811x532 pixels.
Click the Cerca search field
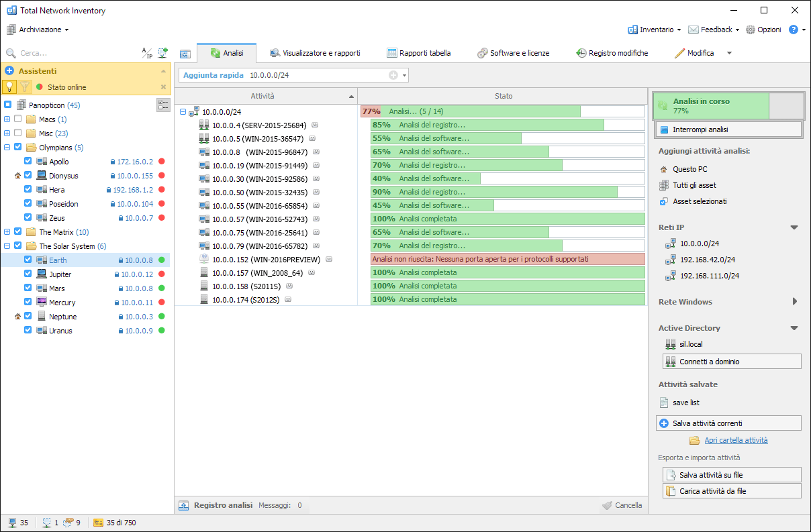click(74, 53)
